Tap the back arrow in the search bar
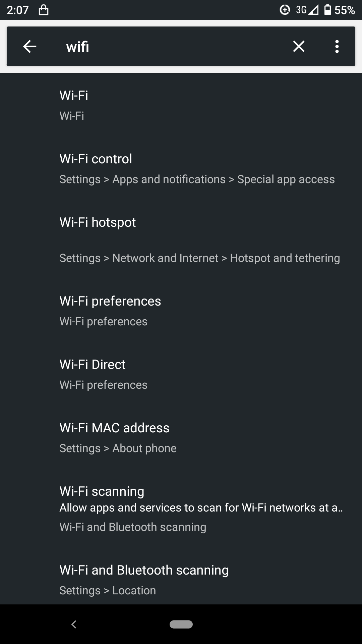This screenshot has width=362, height=644. click(29, 46)
